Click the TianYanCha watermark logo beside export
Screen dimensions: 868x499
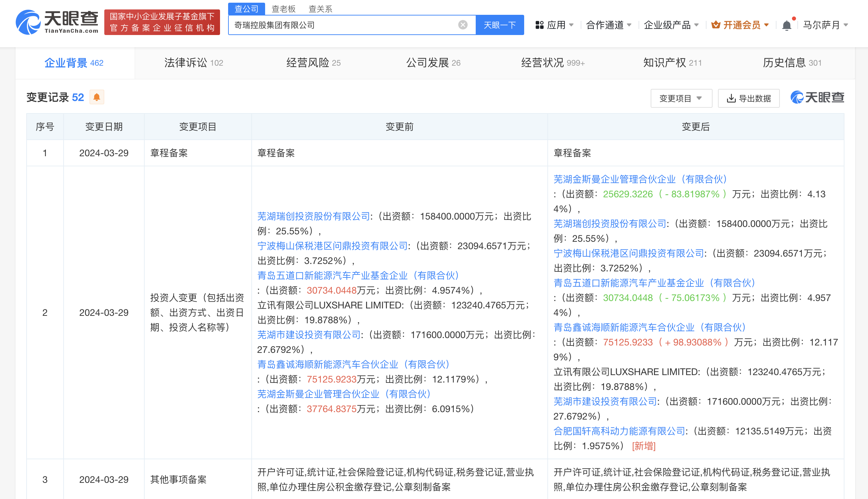pos(817,98)
